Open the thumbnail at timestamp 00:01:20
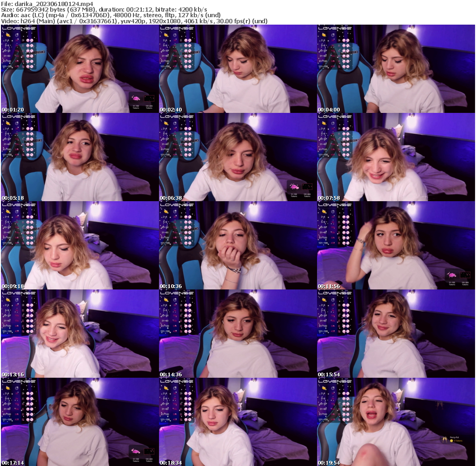 click(x=79, y=69)
